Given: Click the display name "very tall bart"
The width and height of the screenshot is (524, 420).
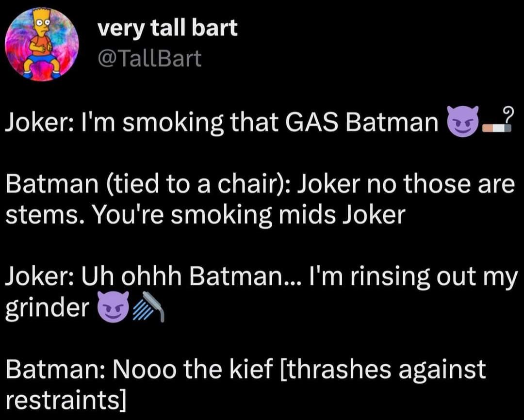Looking at the screenshot, I should click(x=168, y=28).
